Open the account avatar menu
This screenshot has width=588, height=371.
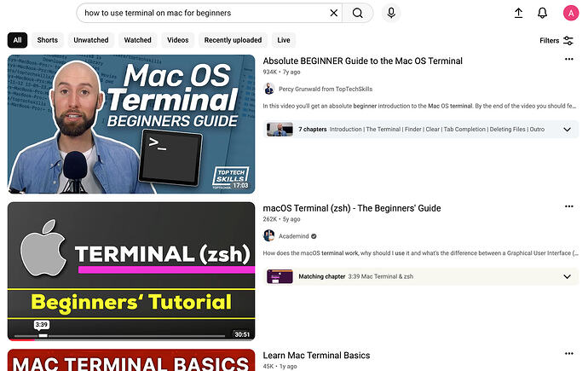click(571, 13)
